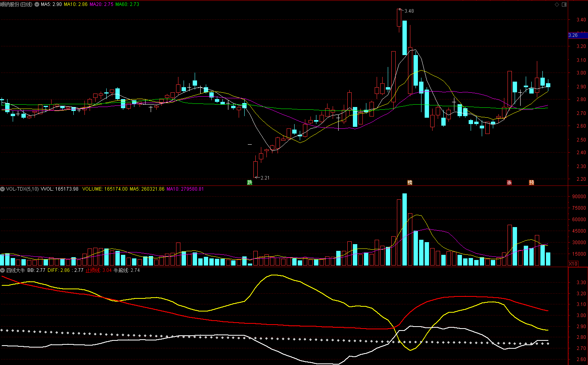The height and width of the screenshot is (365, 588).
Task: Click the magenta MA20: 2.75 legend label
Action: tap(102, 4)
